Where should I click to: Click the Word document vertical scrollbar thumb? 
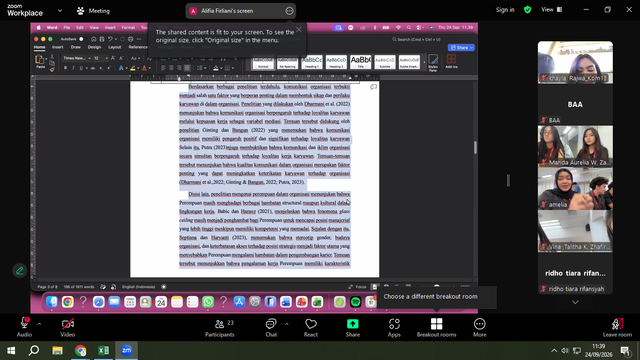pyautogui.click(x=475, y=147)
